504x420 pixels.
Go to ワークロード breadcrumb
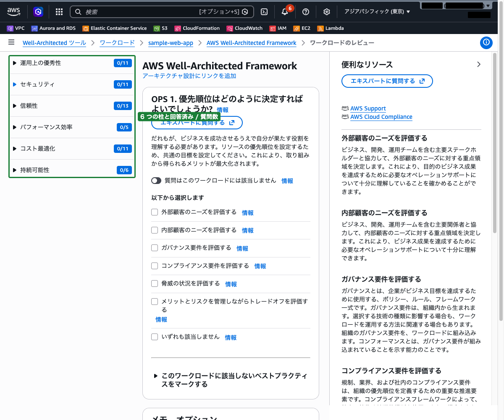tap(117, 43)
